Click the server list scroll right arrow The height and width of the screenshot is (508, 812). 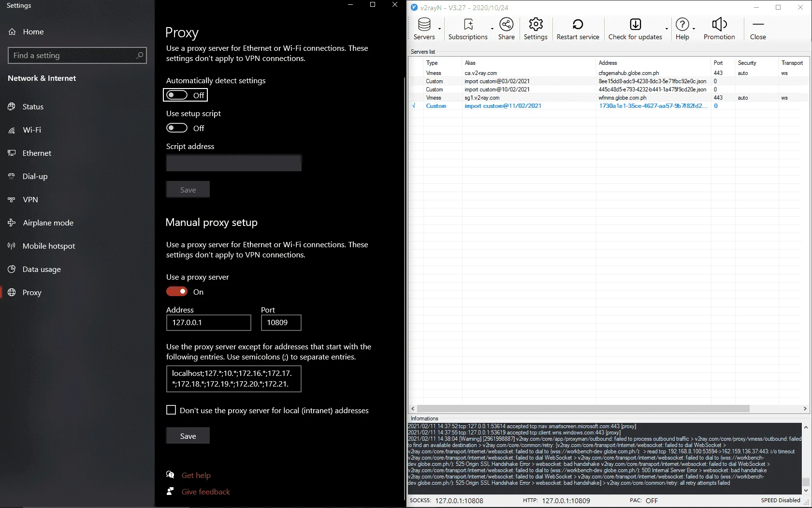click(x=805, y=408)
